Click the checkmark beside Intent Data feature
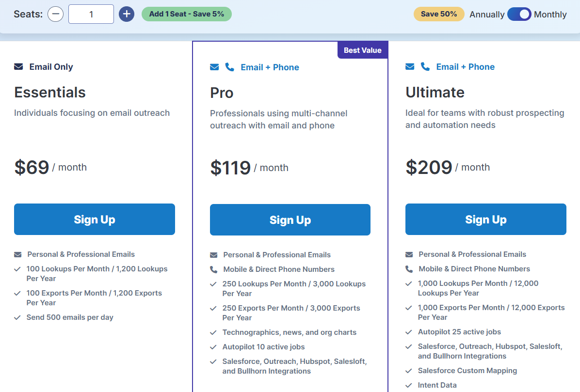 (x=409, y=385)
